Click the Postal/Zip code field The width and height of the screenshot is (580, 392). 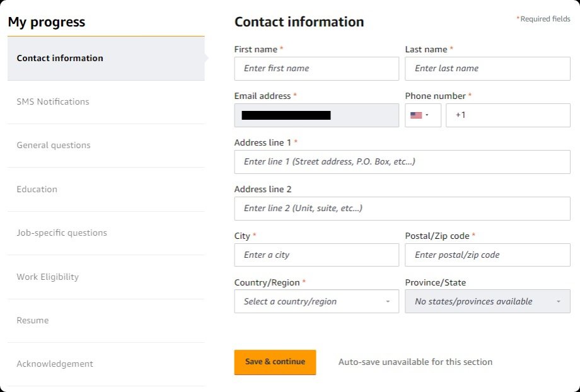(487, 255)
